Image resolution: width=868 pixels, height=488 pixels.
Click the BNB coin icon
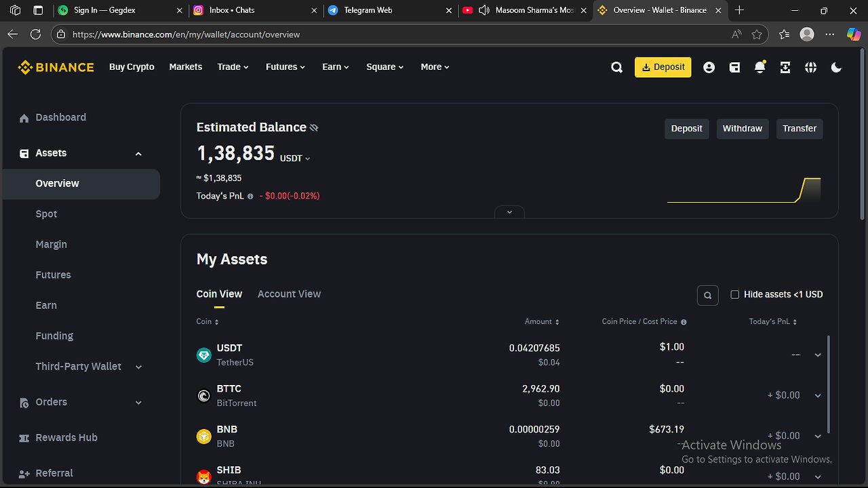click(203, 436)
